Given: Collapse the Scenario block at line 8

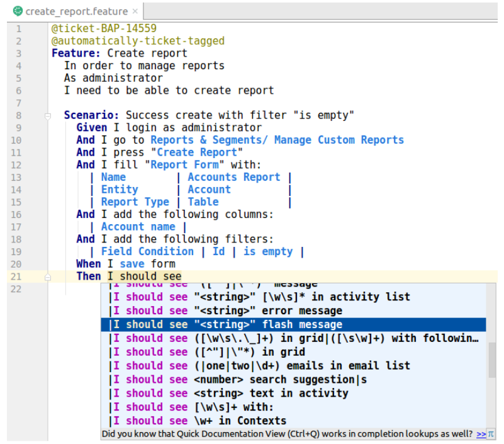Looking at the screenshot, I should (x=47, y=116).
